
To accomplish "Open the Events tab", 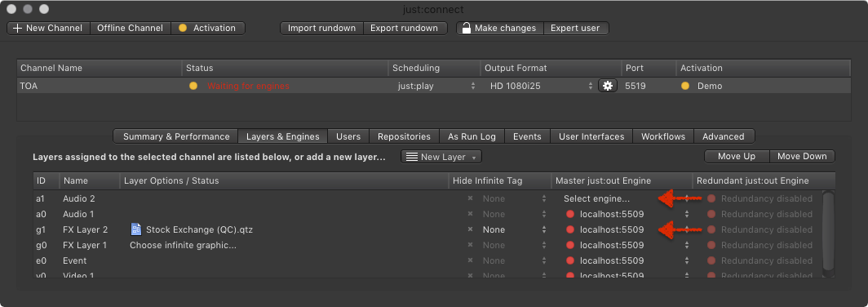I will 527,136.
